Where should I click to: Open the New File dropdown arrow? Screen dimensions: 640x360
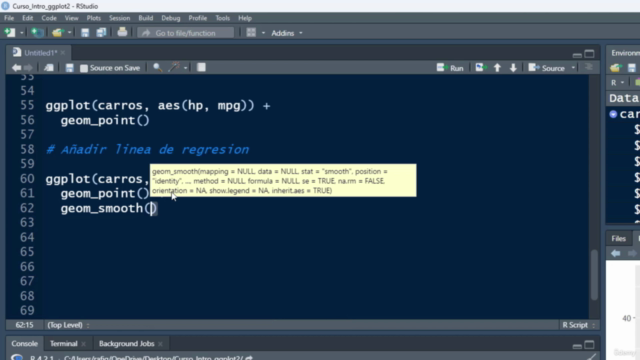22,33
